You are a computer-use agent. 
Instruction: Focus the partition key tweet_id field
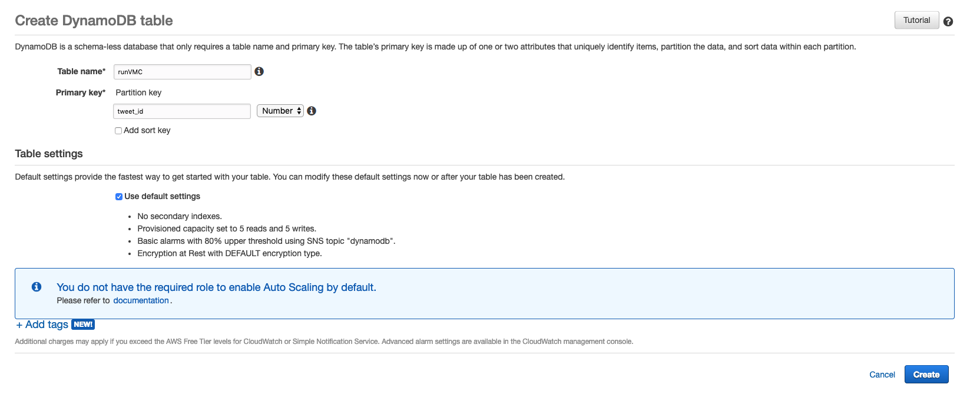[181, 111]
